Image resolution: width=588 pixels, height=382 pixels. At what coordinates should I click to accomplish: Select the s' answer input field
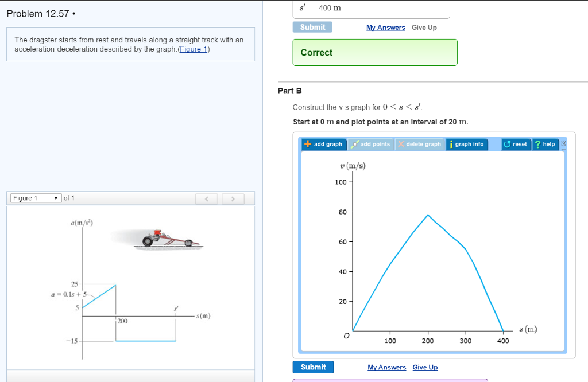click(x=371, y=7)
